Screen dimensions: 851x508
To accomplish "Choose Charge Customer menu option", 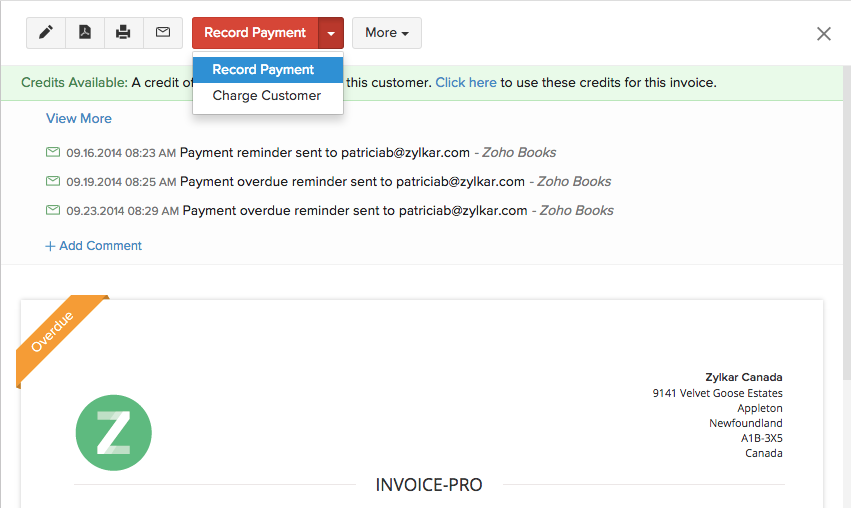I will click(268, 96).
